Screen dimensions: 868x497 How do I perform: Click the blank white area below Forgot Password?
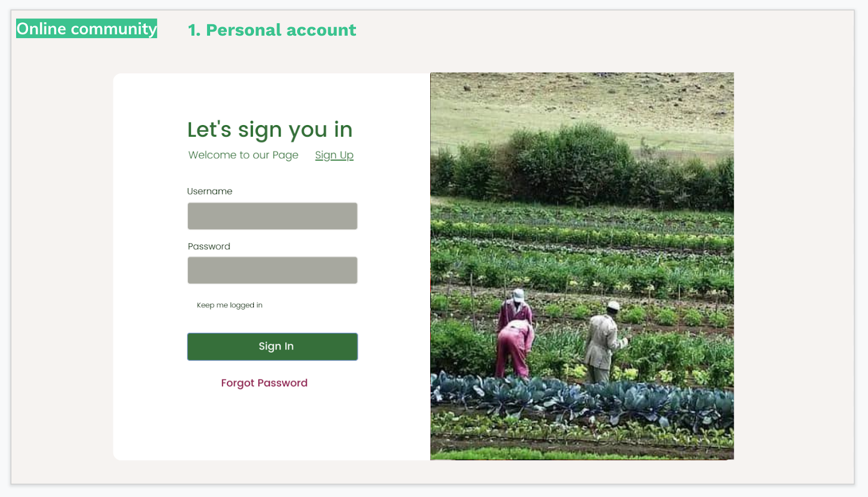[x=271, y=425]
